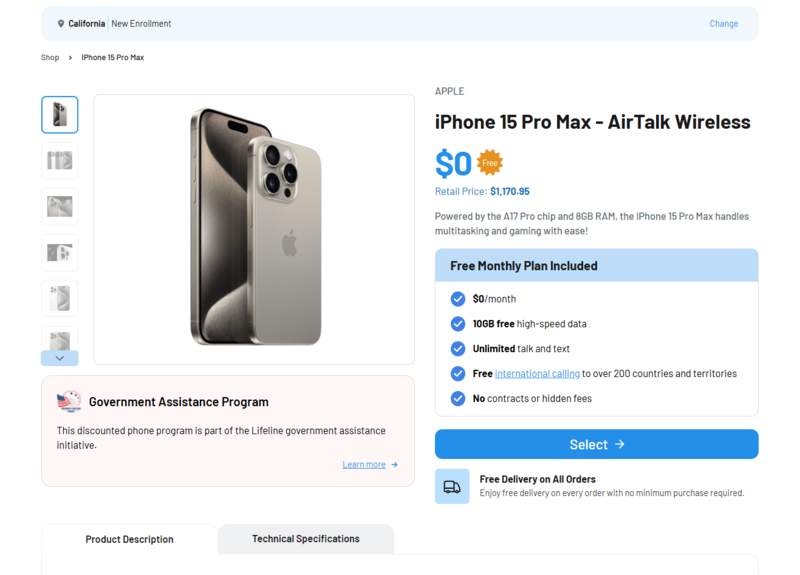Open the Product Description tab
Image resolution: width=800 pixels, height=575 pixels.
tap(129, 539)
